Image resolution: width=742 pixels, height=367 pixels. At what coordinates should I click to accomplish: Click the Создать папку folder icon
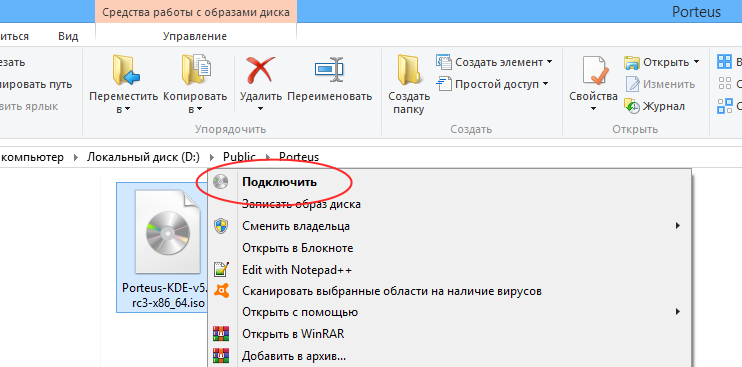[408, 70]
